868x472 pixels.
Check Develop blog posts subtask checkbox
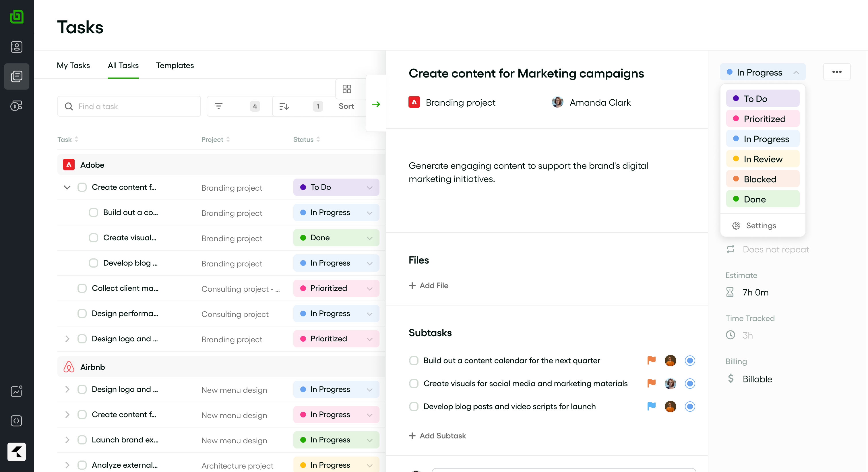[x=414, y=406]
